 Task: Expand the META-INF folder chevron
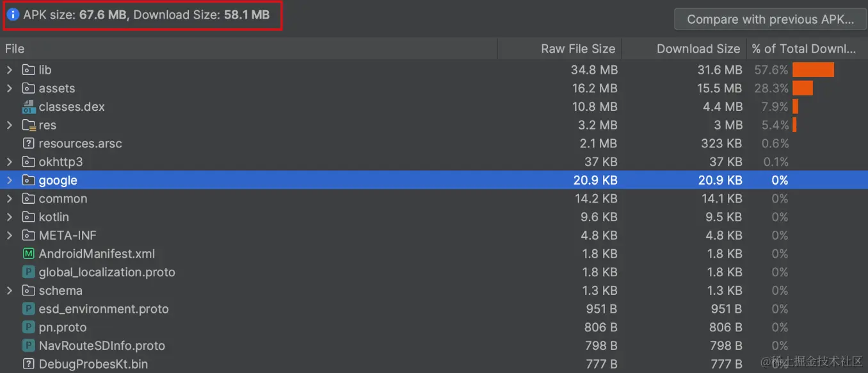10,236
